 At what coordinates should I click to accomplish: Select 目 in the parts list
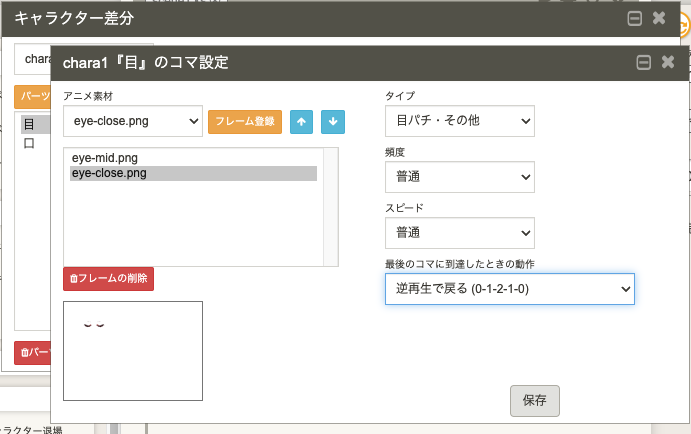30,126
